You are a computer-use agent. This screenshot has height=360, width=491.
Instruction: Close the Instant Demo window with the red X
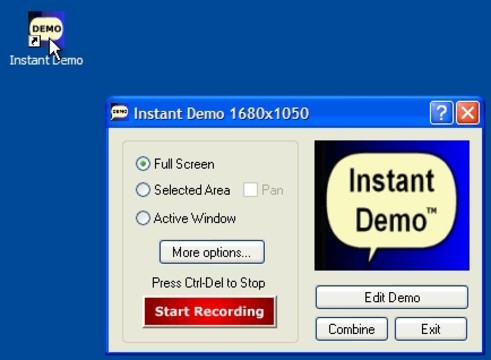click(x=468, y=113)
